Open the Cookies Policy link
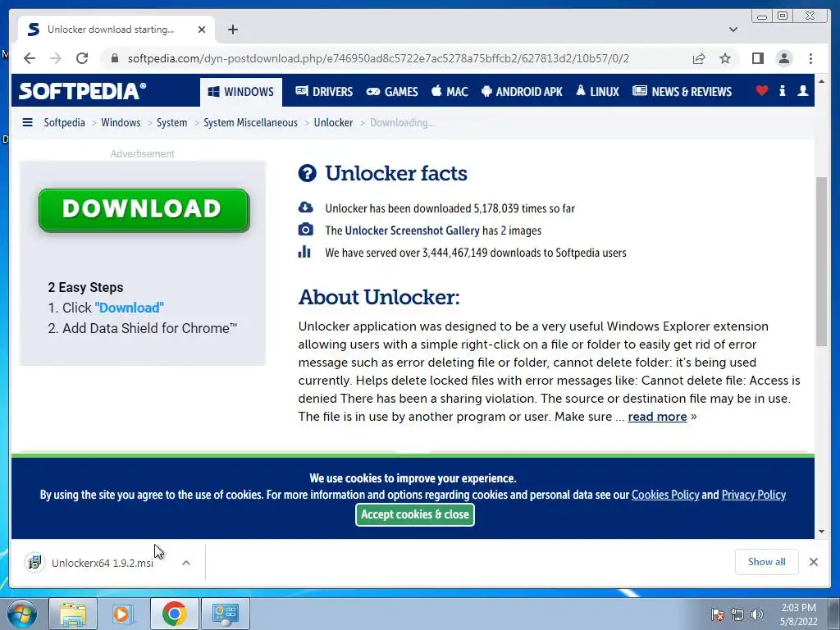Image resolution: width=840 pixels, height=630 pixels. (664, 495)
